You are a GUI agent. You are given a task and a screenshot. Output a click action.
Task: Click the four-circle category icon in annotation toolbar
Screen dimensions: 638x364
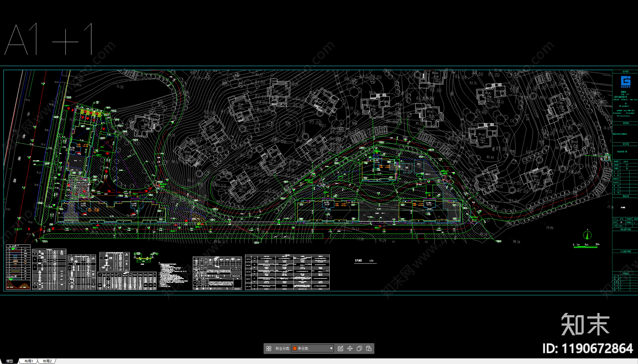point(269,348)
